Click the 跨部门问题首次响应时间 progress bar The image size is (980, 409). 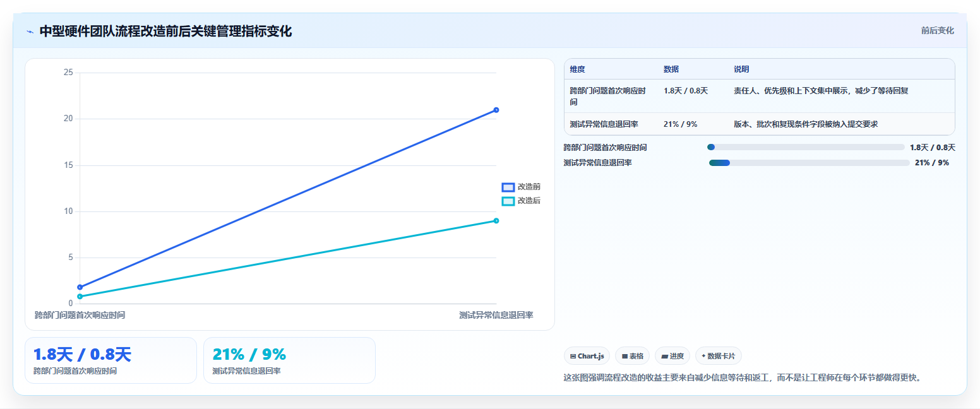(x=806, y=147)
